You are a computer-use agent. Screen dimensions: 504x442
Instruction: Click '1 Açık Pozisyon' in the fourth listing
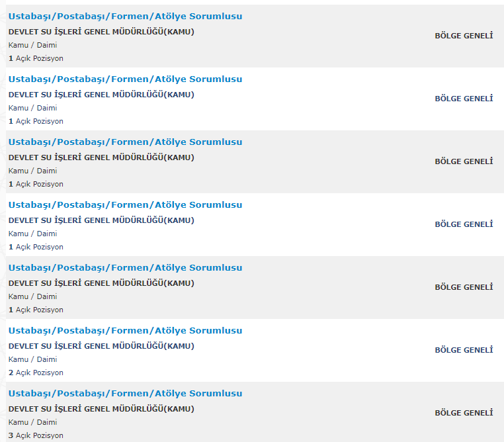coord(36,247)
